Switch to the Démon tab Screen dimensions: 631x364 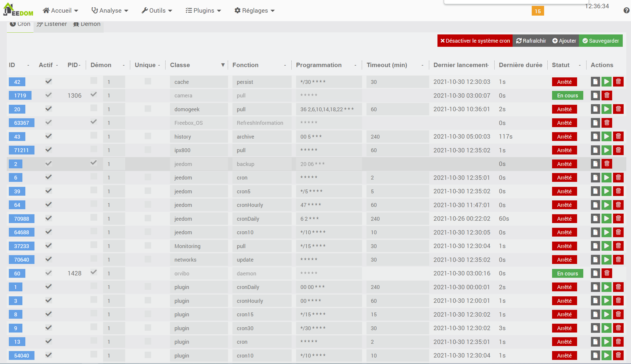[87, 24]
